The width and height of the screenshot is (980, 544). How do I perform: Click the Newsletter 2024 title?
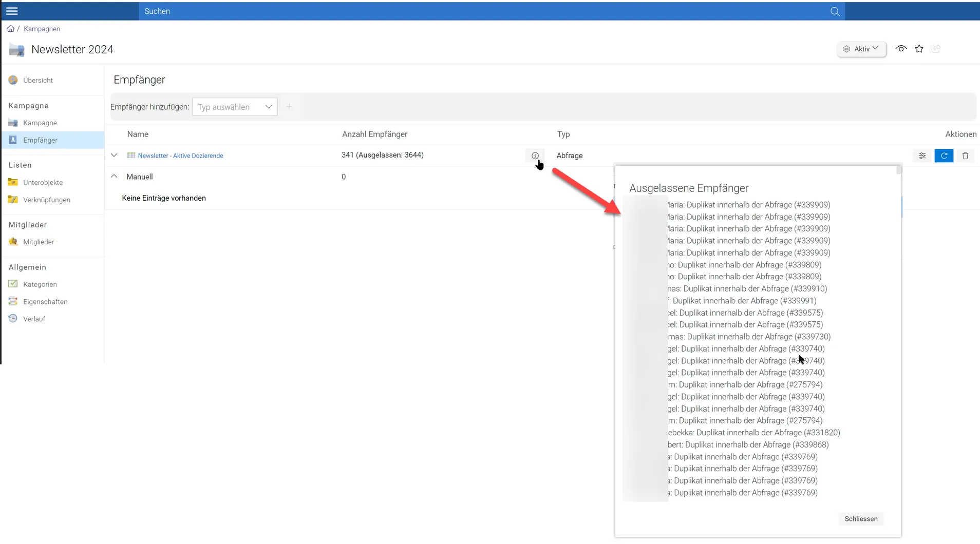(x=72, y=50)
